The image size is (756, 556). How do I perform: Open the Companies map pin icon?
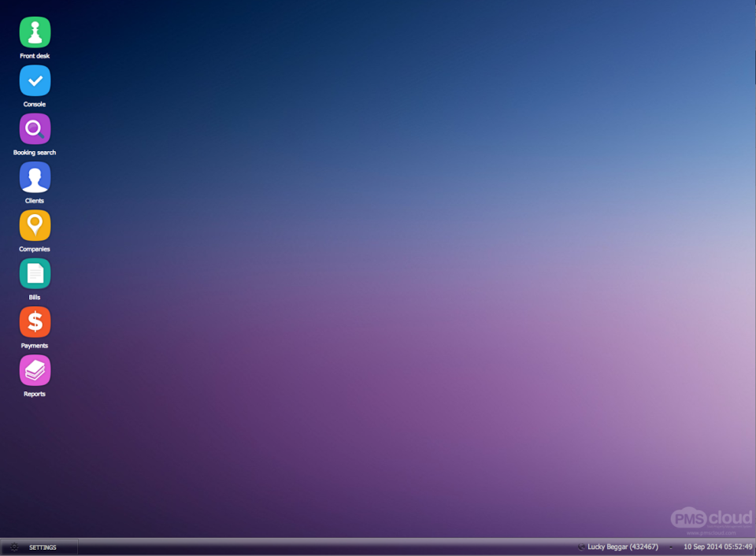coord(35,225)
